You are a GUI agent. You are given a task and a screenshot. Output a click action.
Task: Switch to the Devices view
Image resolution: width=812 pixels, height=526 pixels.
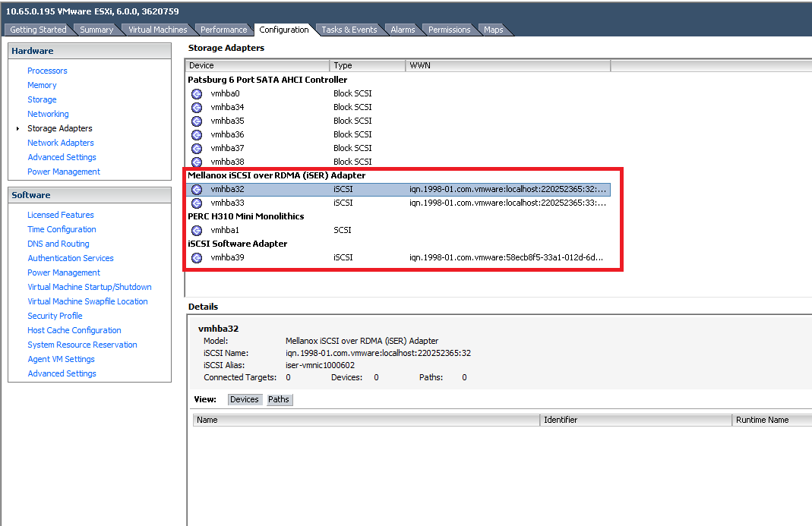click(x=244, y=399)
